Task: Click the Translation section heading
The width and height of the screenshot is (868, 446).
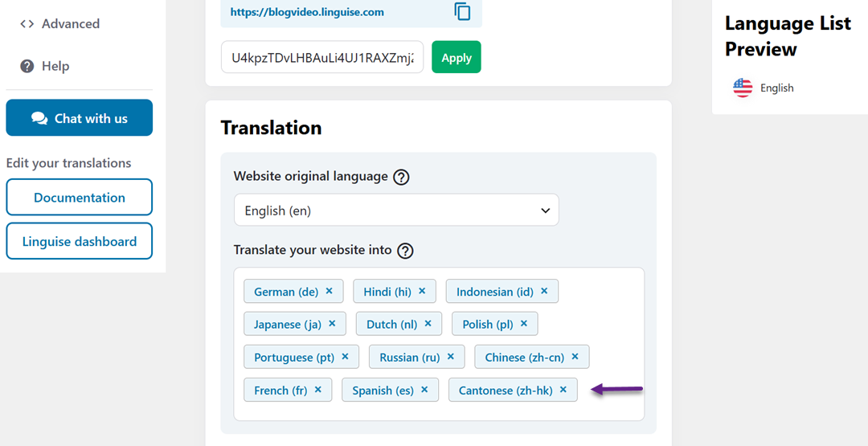Action: click(272, 128)
